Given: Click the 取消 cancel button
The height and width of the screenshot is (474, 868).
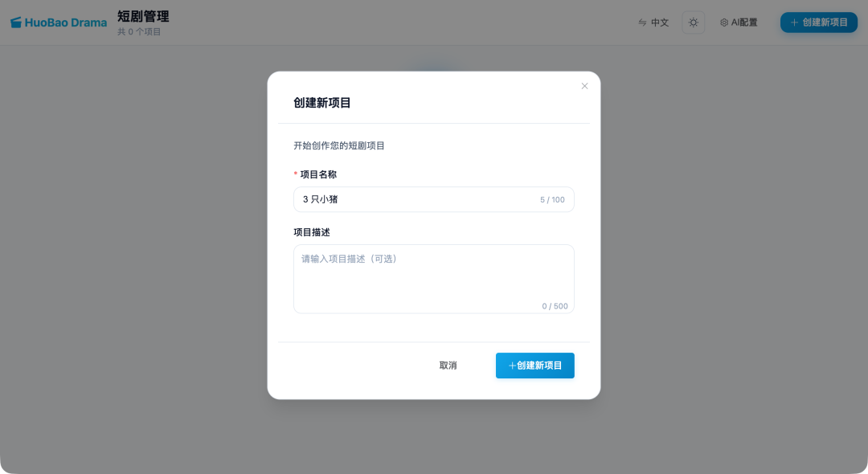Looking at the screenshot, I should coord(448,366).
